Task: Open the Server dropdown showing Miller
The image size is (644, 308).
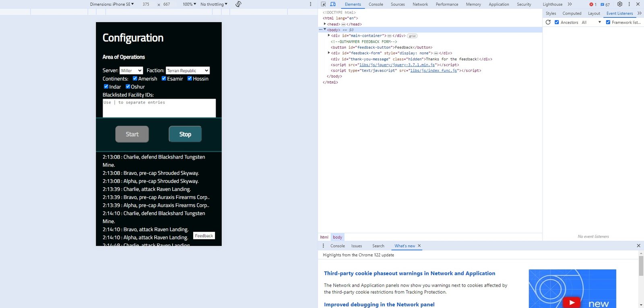Action: [131, 70]
